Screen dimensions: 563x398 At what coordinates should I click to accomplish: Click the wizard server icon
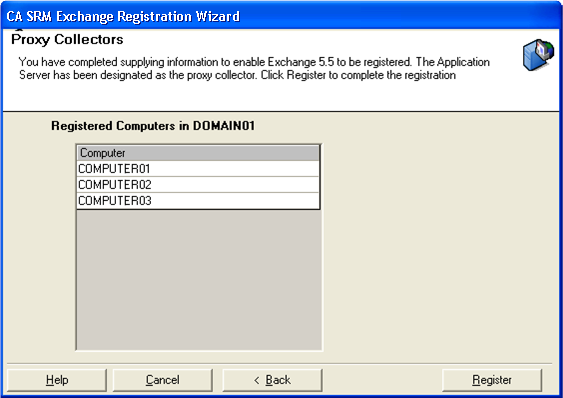pyautogui.click(x=538, y=55)
